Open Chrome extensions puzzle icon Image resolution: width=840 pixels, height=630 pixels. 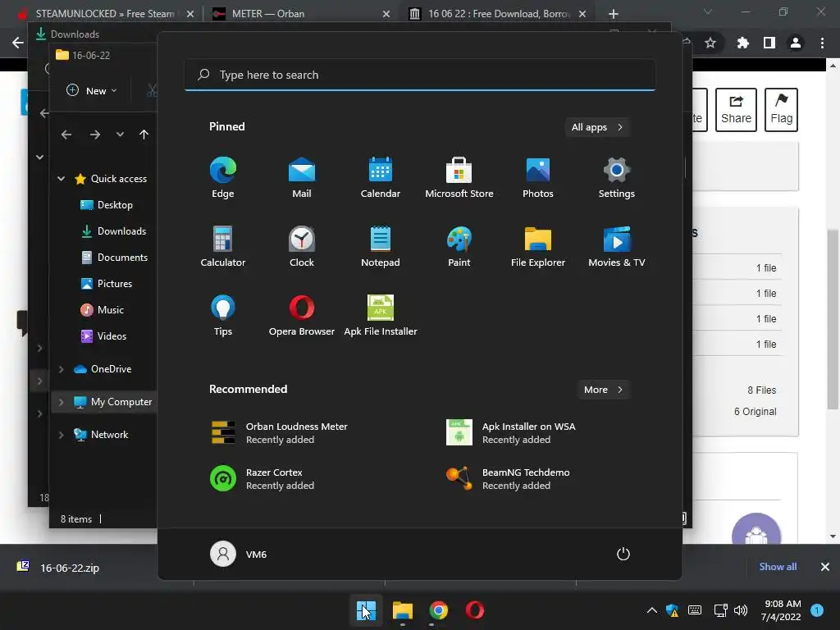pyautogui.click(x=742, y=43)
